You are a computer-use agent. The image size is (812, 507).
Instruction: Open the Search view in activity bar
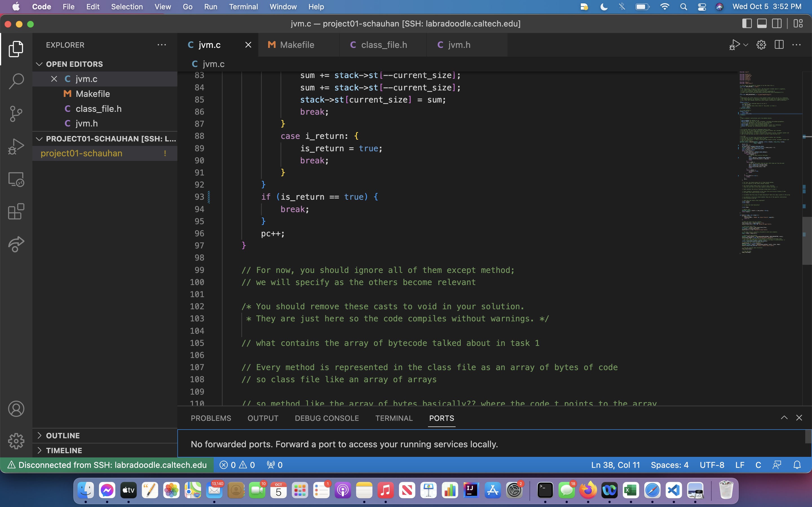point(16,81)
